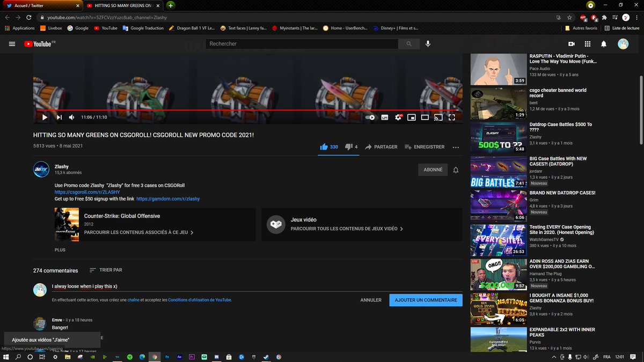Open the Testing EVERY Case Opening Site thumbnail
This screenshot has height=362, width=644.
[499, 240]
